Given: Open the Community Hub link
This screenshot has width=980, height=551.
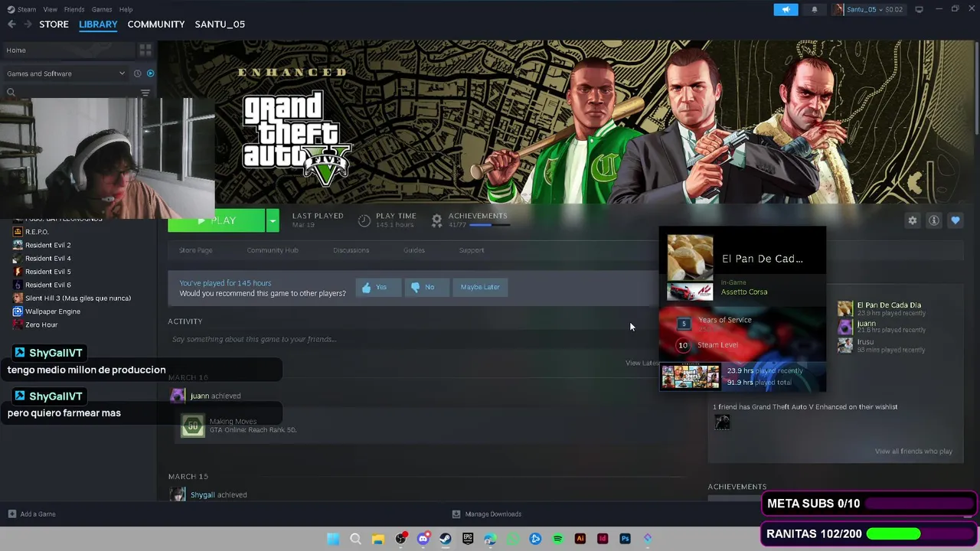Looking at the screenshot, I should click(273, 250).
